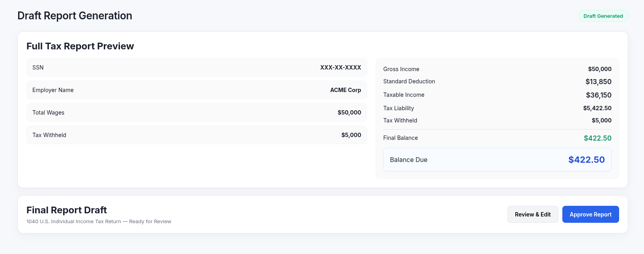Viewport: 644px width, 254px height.
Task: Select the ACME Corp employer value
Action: point(346,90)
